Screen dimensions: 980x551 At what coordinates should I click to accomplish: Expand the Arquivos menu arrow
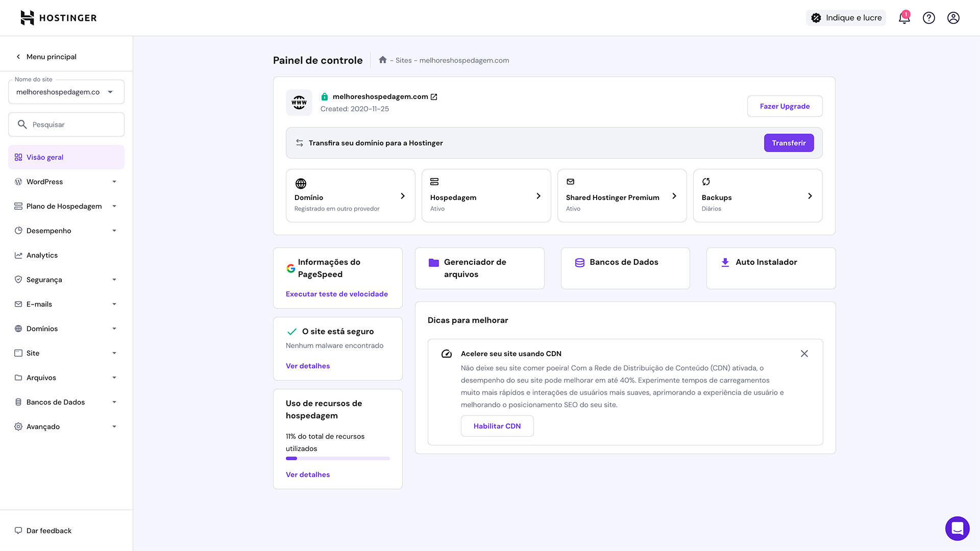[114, 378]
